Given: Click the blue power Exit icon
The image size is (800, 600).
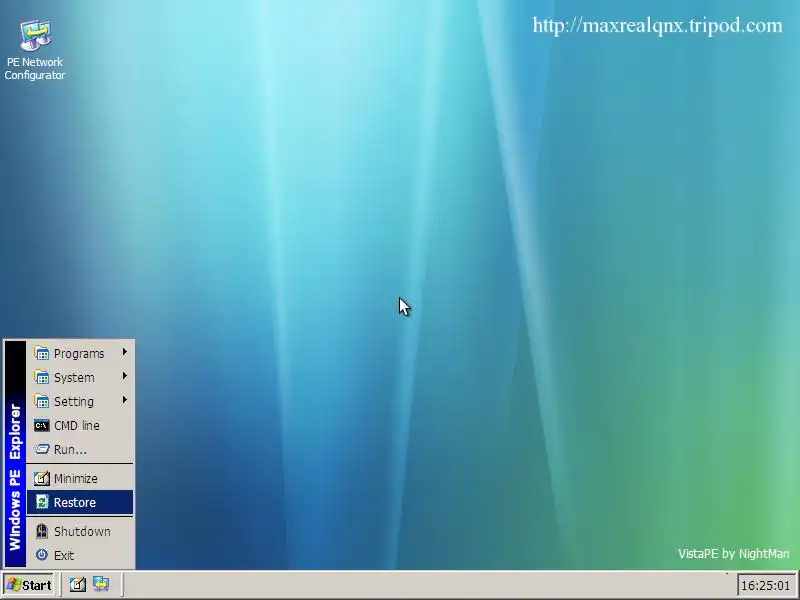Looking at the screenshot, I should [42, 555].
